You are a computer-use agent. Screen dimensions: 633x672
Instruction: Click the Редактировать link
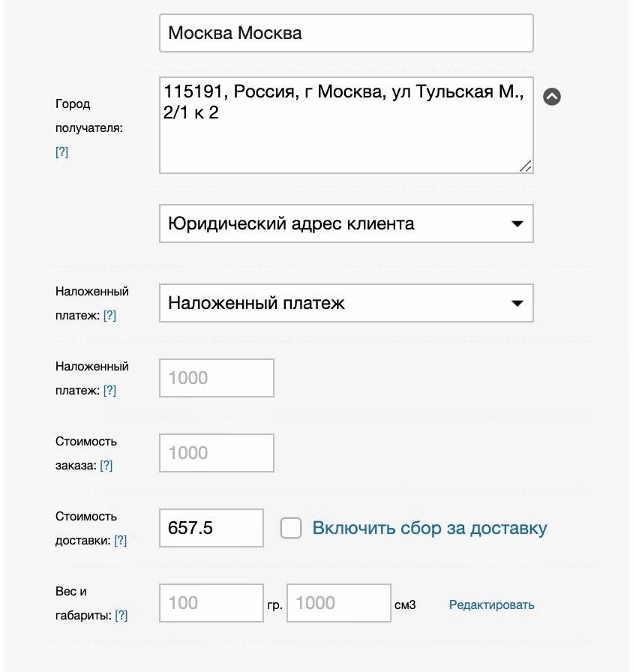491,604
